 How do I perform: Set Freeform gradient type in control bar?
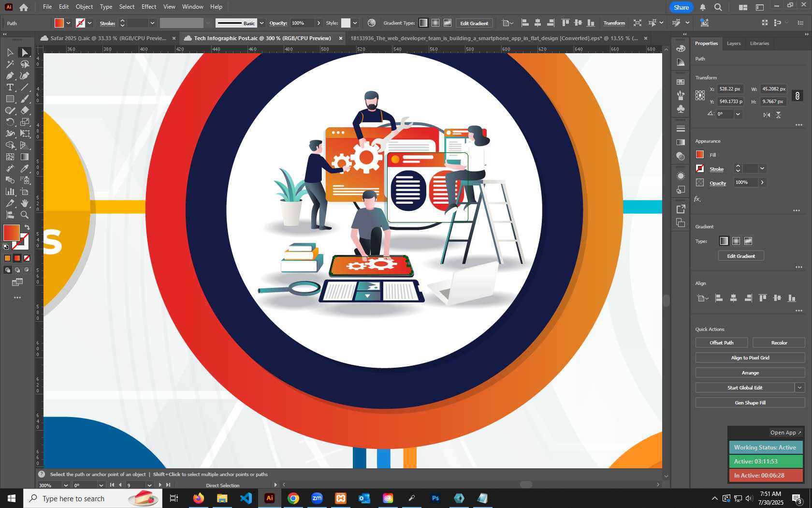pos(448,23)
